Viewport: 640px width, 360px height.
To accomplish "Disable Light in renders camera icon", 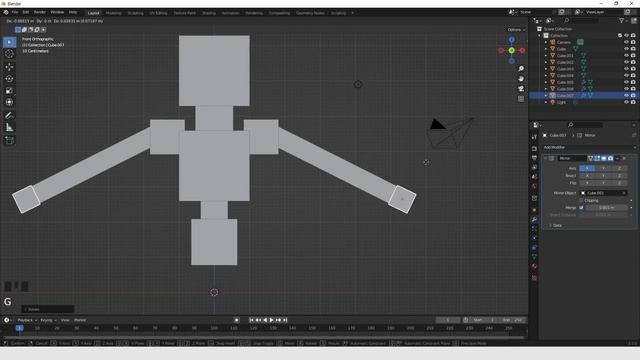I will 633,102.
